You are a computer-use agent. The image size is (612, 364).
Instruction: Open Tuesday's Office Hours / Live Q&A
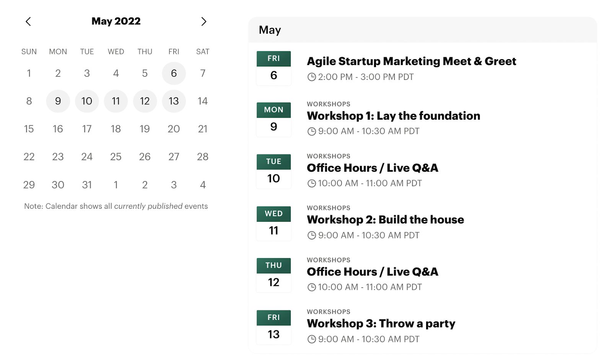(x=372, y=168)
